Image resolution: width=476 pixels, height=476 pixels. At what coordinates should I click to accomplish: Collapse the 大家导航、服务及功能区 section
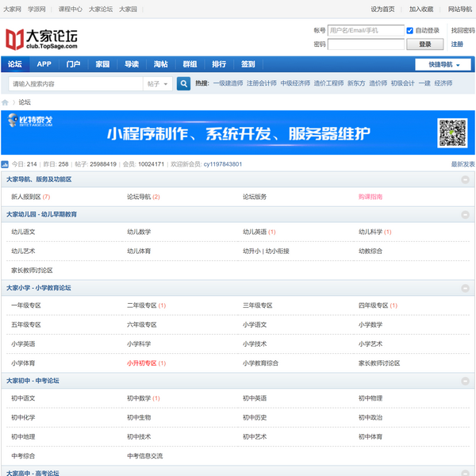pyautogui.click(x=465, y=180)
